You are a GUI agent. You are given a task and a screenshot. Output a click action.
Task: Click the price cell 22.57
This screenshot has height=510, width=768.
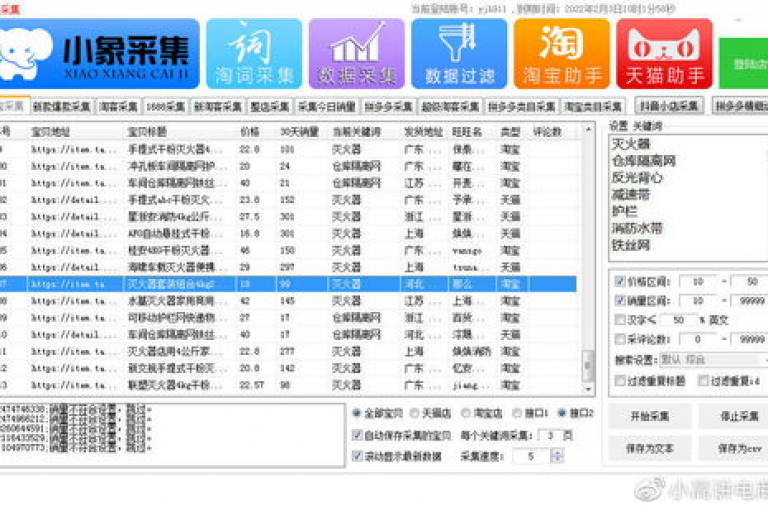coord(251,385)
